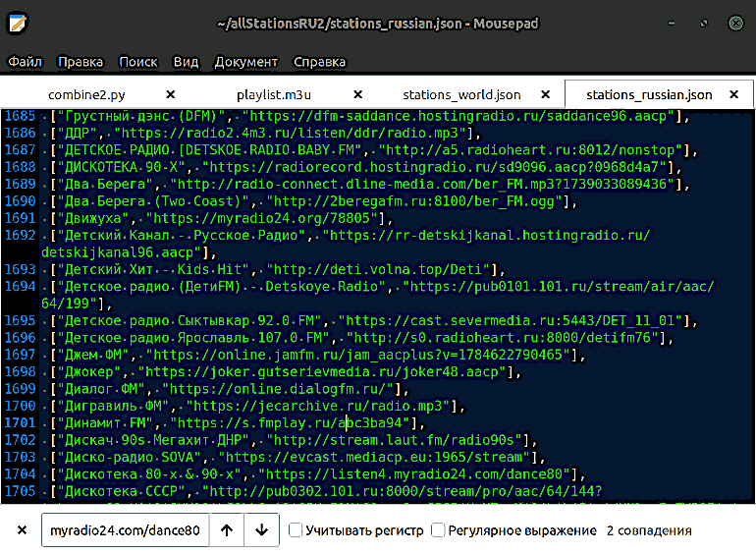Click the "Динамит FM" station name

click(x=105, y=423)
